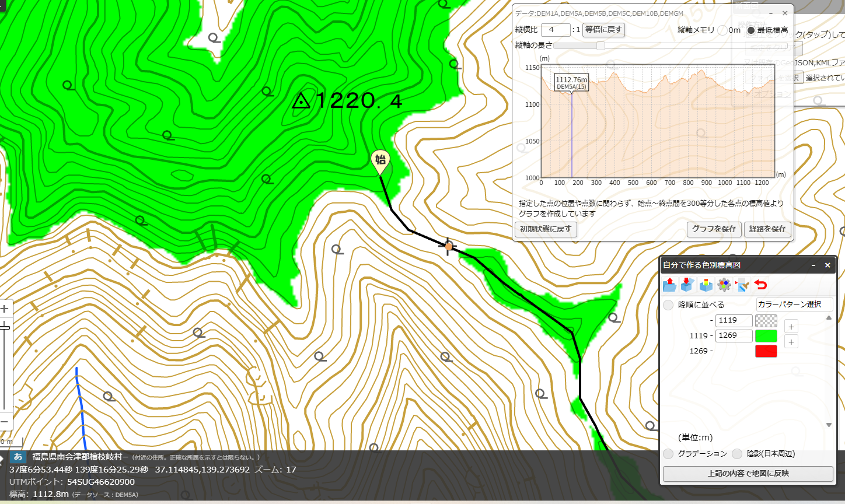This screenshot has width=845, height=504.
Task: Click the open-folder upload icon in elevation panel
Action: [669, 285]
